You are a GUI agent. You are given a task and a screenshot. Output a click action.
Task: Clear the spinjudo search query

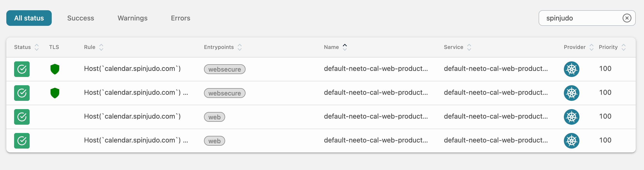tap(627, 18)
